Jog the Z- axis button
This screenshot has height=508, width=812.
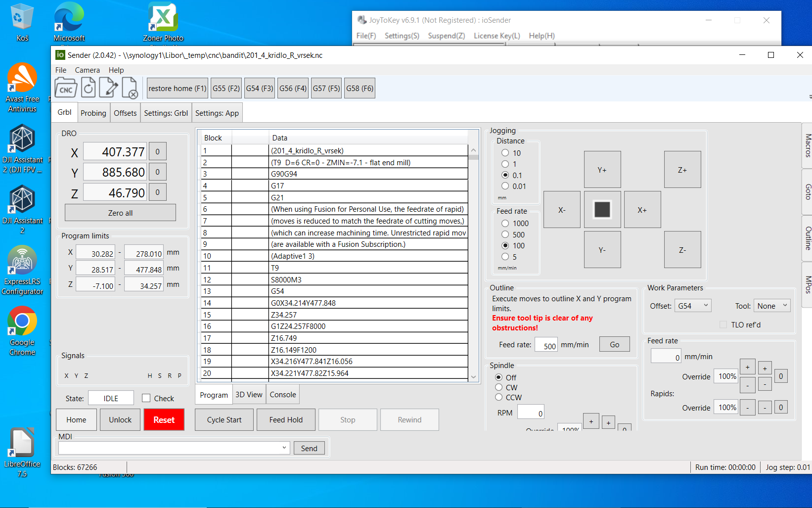click(682, 250)
